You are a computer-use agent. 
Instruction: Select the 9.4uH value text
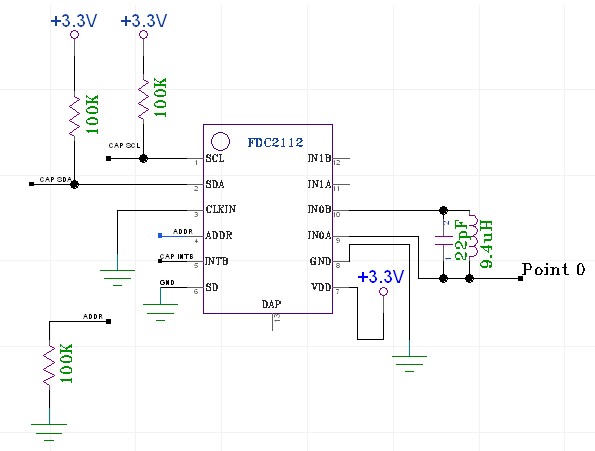pyautogui.click(x=486, y=244)
